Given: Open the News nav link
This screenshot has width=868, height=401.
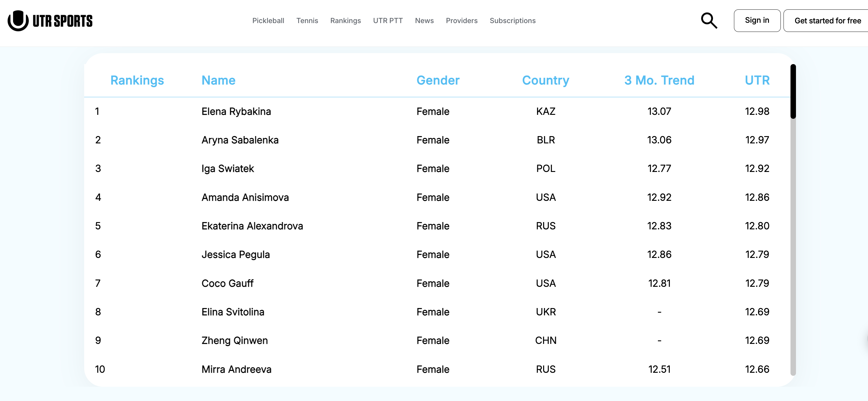Looking at the screenshot, I should tap(424, 21).
